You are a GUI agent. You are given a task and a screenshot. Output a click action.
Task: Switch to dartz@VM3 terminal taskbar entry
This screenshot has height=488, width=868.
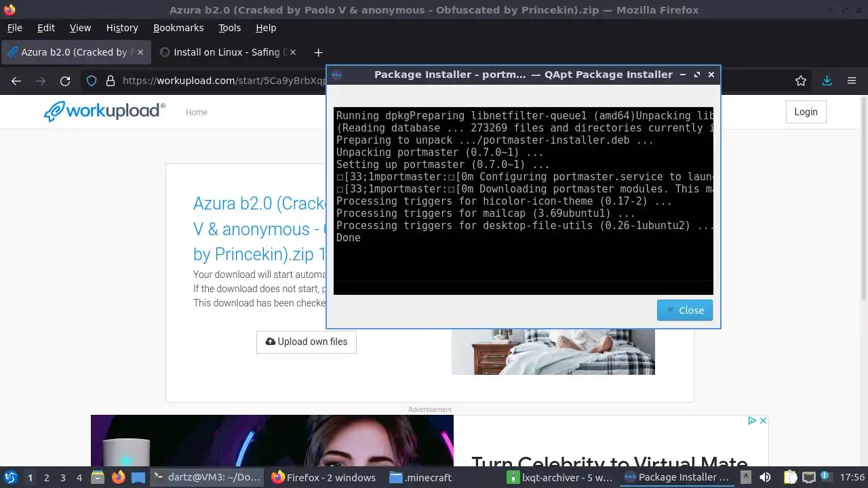[x=207, y=477]
